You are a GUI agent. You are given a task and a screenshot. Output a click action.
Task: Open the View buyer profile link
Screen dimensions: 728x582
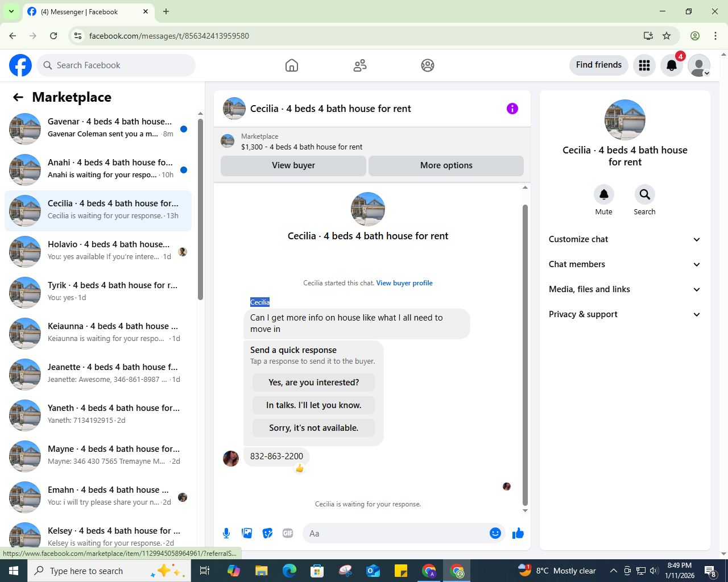click(x=404, y=283)
